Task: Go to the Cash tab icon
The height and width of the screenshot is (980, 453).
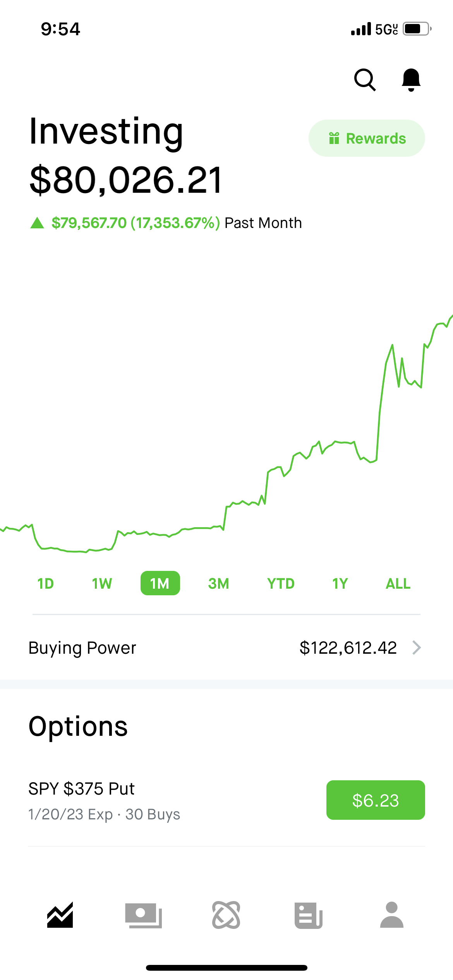Action: [143, 915]
